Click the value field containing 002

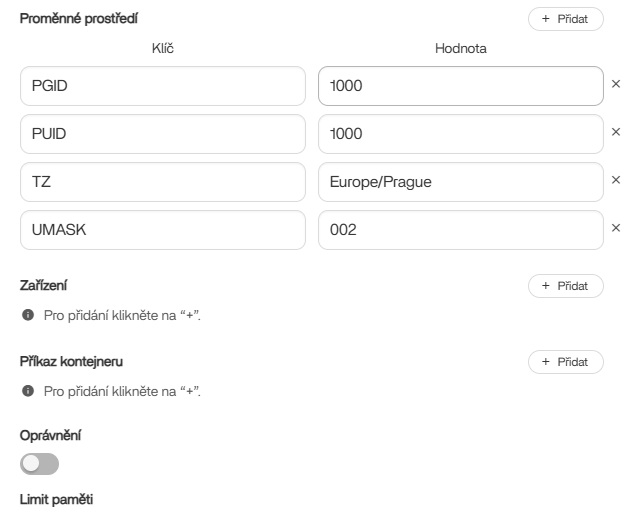pos(460,228)
